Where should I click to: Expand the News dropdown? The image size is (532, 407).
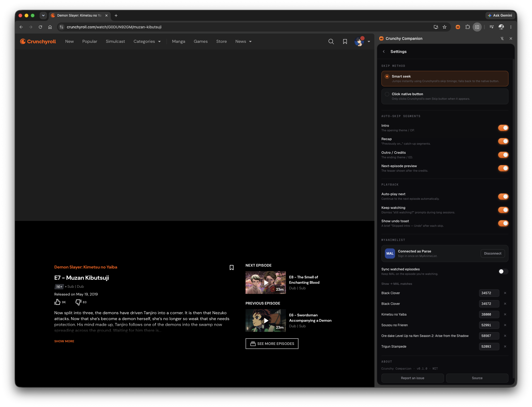click(x=243, y=41)
